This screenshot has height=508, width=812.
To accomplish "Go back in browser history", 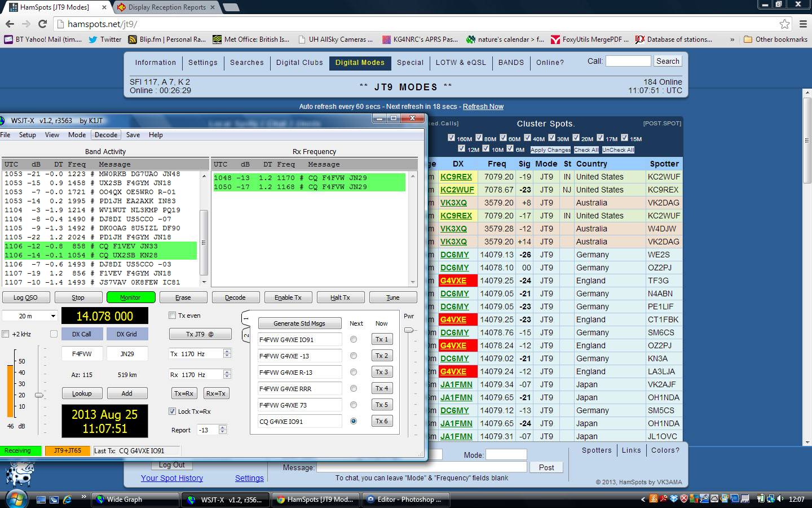I will [10, 24].
